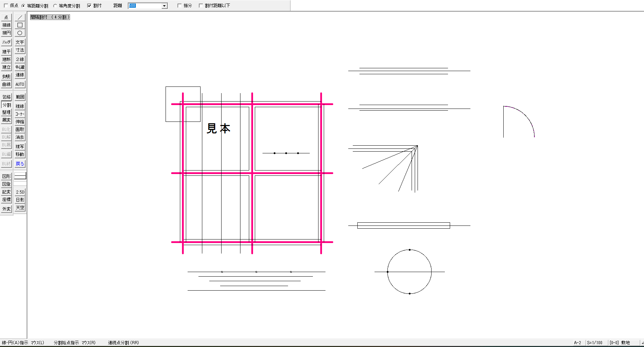Open the 図形 figure tool
Viewport: 644px width, 347px height.
[x=6, y=176]
